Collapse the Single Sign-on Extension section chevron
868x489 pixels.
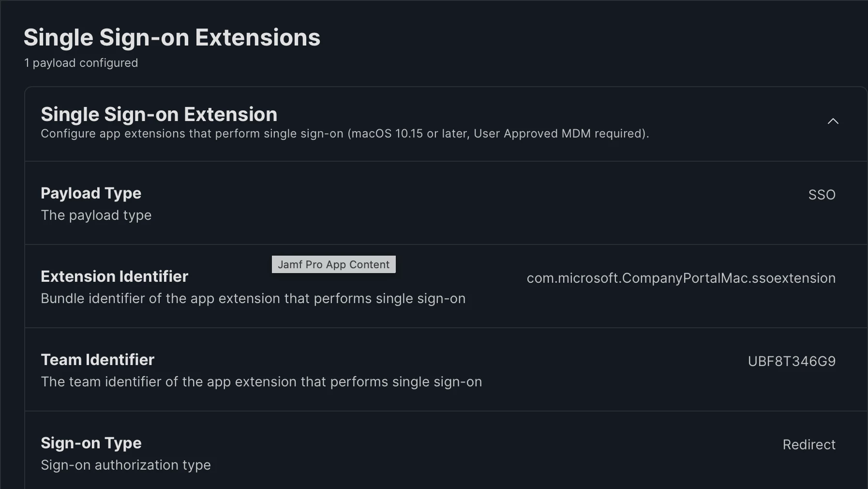coord(833,121)
